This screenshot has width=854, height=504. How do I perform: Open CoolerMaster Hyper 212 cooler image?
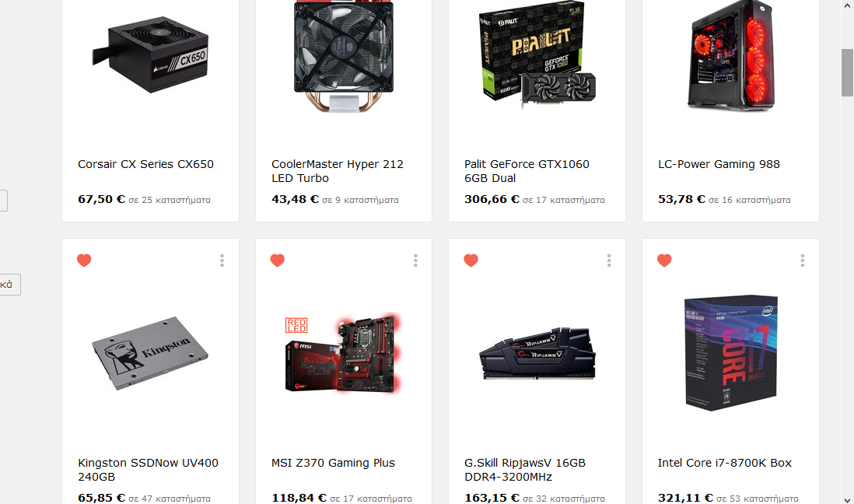[x=343, y=56]
